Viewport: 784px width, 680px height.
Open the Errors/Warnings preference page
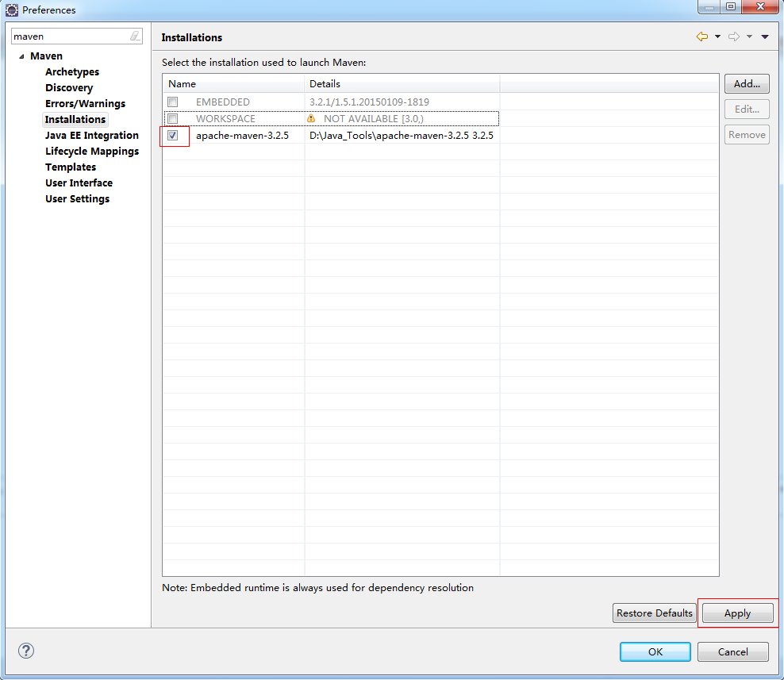(x=85, y=103)
